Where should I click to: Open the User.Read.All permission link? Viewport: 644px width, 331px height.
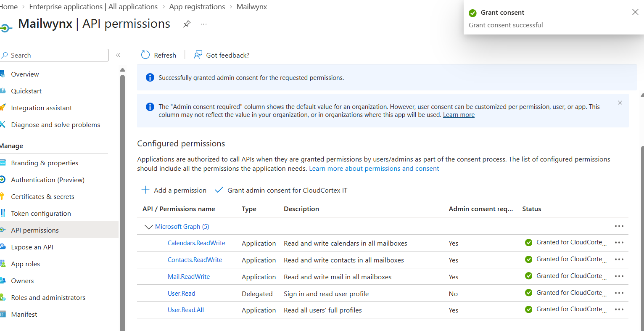pos(186,310)
